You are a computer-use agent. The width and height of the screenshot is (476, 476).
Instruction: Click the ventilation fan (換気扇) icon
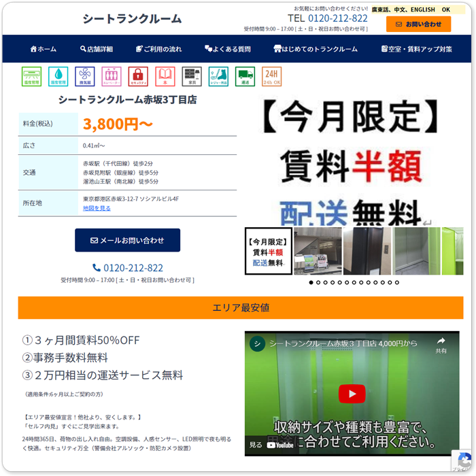point(85,76)
